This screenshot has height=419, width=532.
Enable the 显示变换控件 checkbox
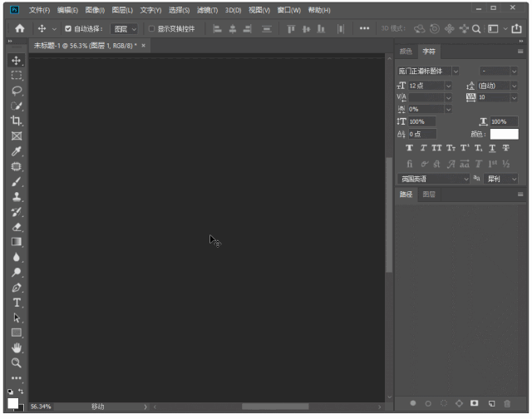151,29
